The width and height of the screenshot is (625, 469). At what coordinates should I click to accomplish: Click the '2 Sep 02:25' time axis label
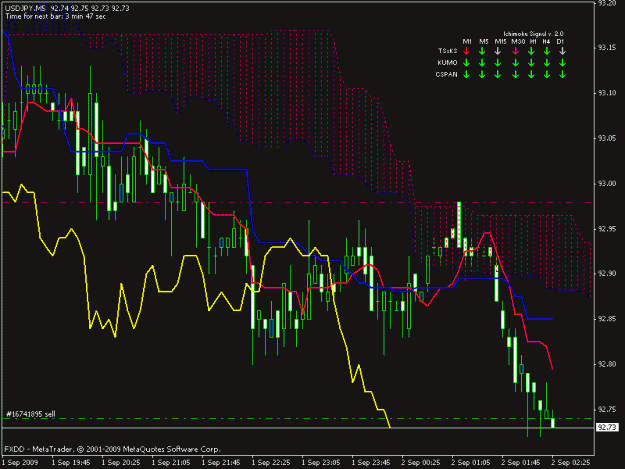571,463
